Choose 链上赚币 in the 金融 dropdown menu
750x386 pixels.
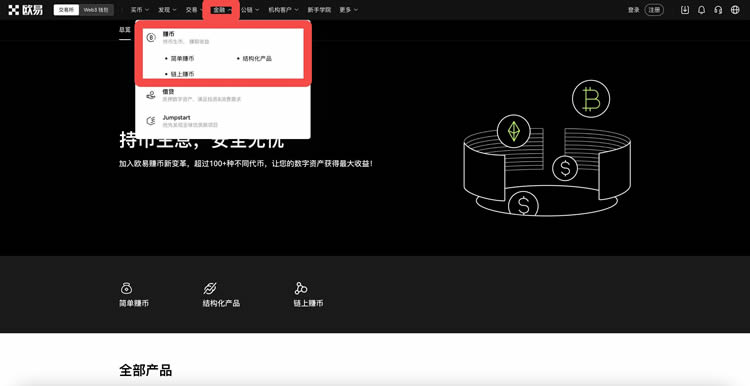pyautogui.click(x=182, y=74)
